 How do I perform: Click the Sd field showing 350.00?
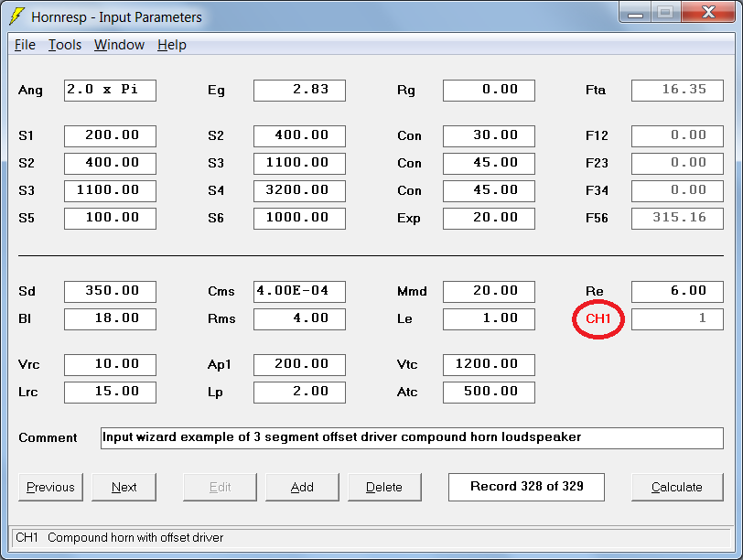click(x=110, y=292)
